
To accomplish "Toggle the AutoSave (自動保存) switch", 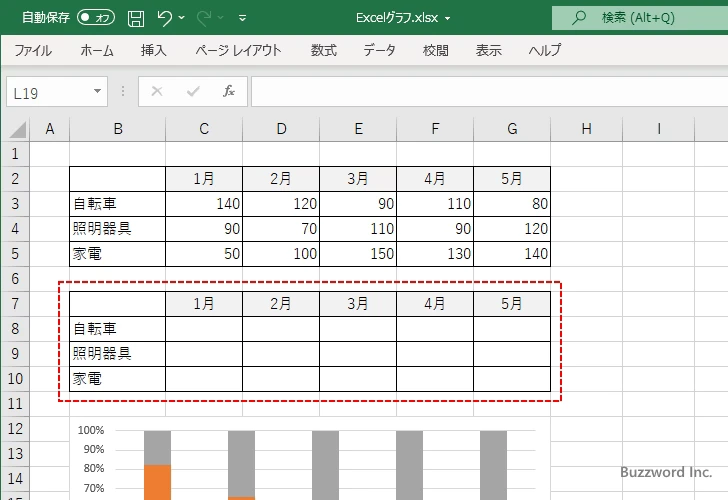I will 95,18.
